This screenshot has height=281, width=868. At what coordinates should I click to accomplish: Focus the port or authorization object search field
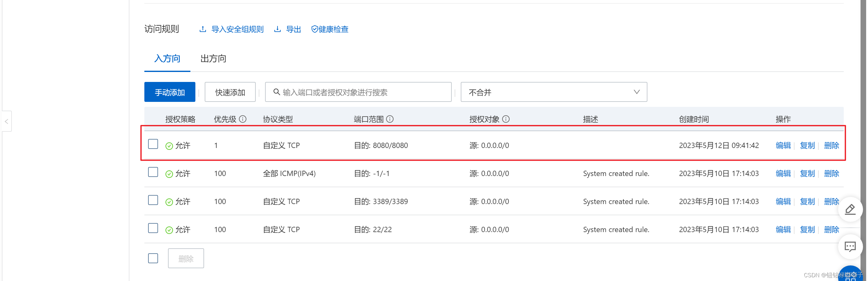click(x=358, y=92)
